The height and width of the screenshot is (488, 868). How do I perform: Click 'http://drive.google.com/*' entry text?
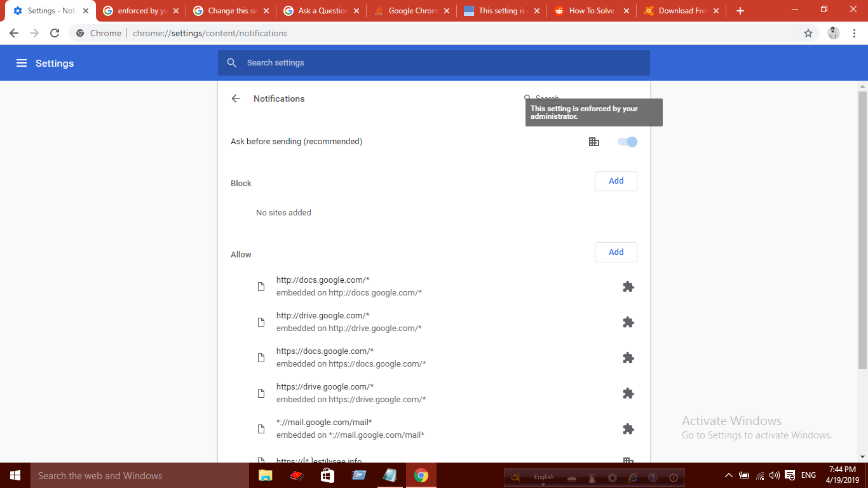pyautogui.click(x=323, y=316)
